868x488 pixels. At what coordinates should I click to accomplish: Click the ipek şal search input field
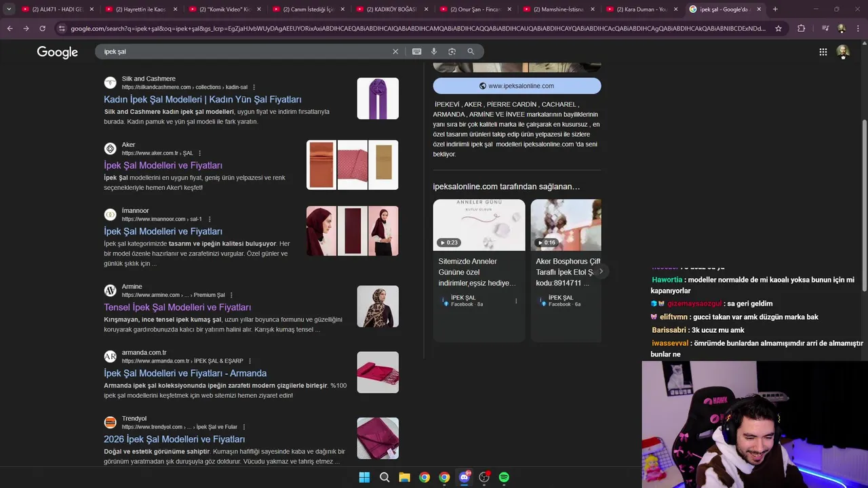(x=244, y=52)
